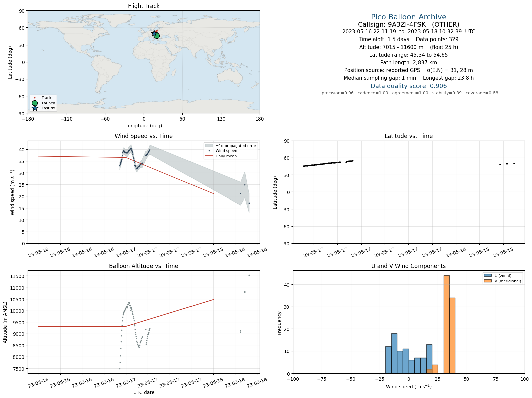This screenshot has width=532, height=398.
Task: Click the '−100' histogram tick label
Action: coord(293,379)
